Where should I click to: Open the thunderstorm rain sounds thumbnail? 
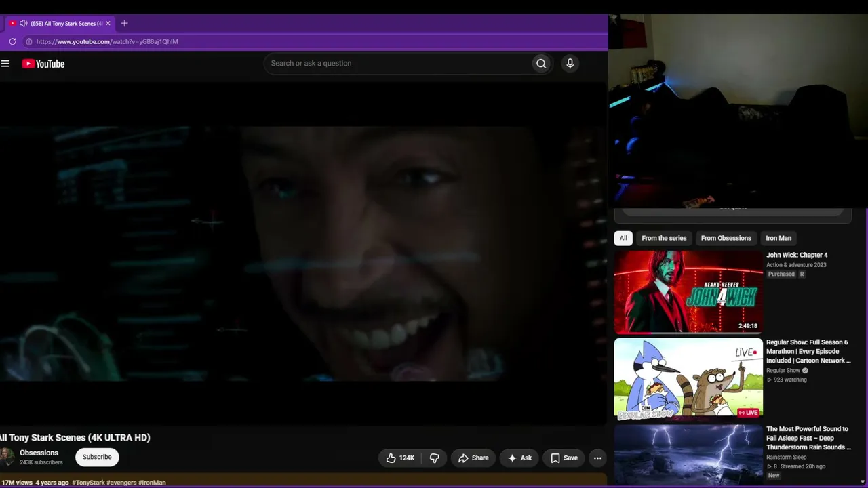coord(688,455)
